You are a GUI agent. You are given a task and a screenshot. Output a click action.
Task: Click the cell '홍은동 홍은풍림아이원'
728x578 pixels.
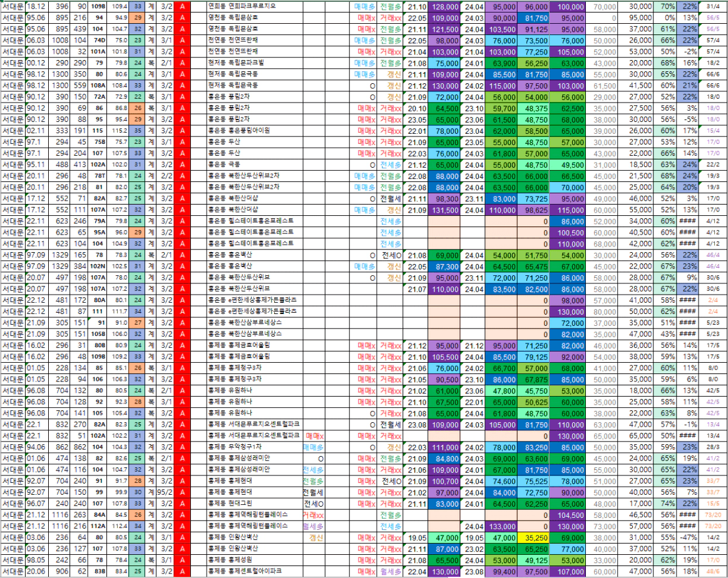pos(254,131)
